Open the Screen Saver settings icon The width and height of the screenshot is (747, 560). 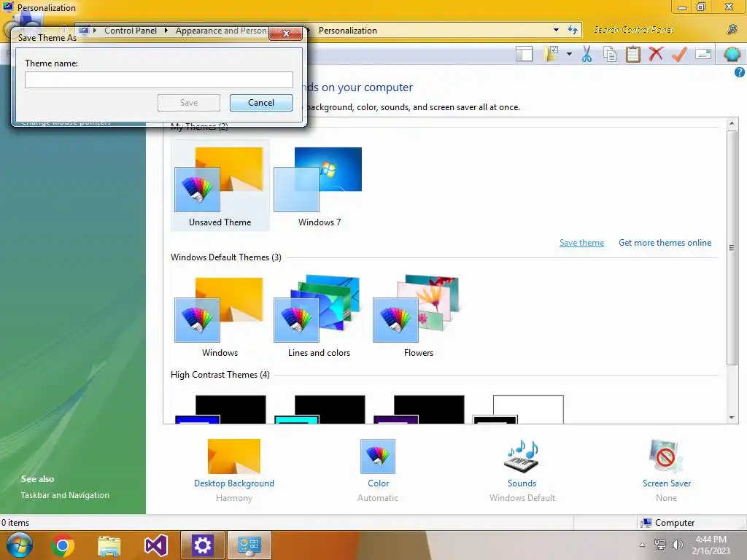coord(666,456)
